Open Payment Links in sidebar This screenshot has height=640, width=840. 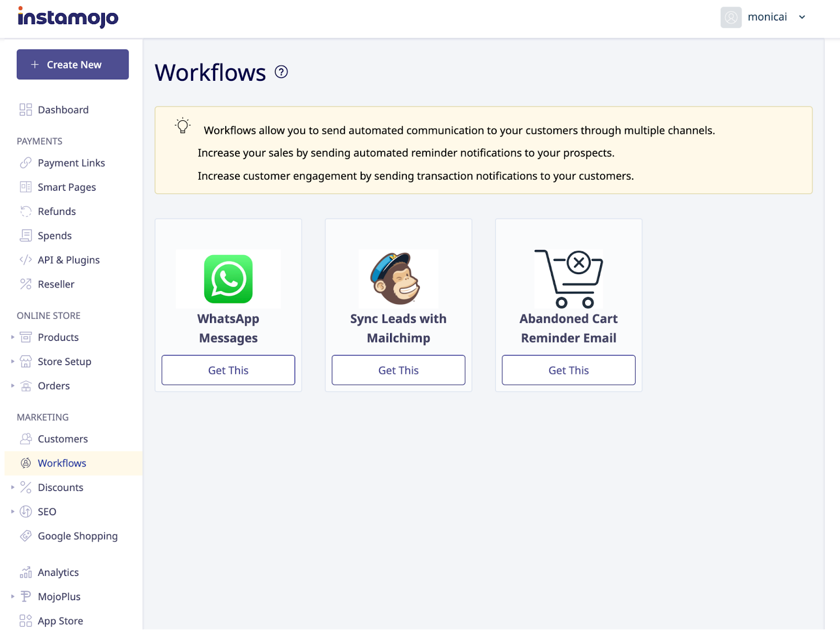[71, 163]
